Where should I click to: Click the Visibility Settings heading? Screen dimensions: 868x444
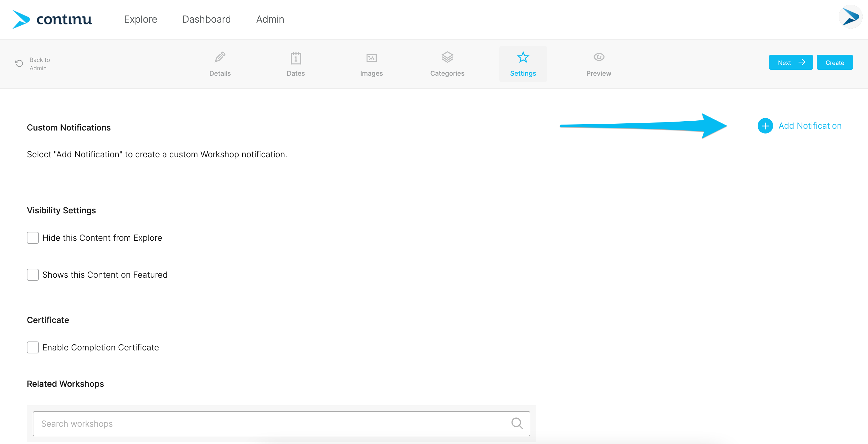pyautogui.click(x=61, y=210)
